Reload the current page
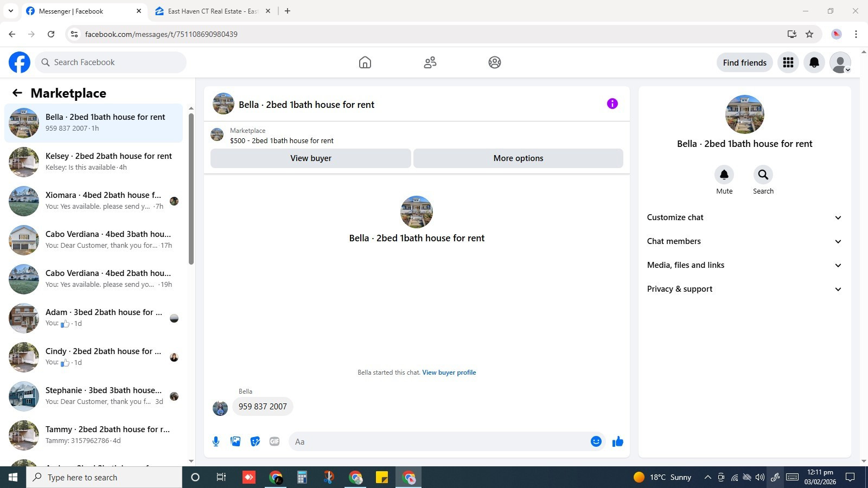868x488 pixels. 51,34
